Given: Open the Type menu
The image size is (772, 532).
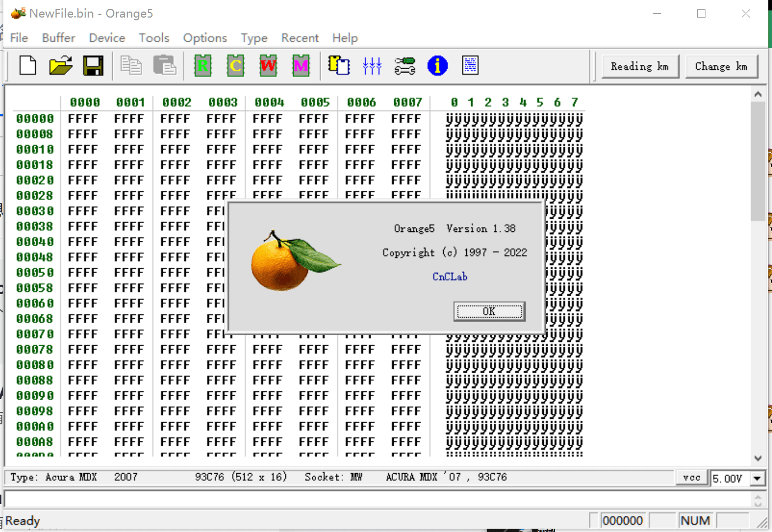Looking at the screenshot, I should (x=254, y=38).
